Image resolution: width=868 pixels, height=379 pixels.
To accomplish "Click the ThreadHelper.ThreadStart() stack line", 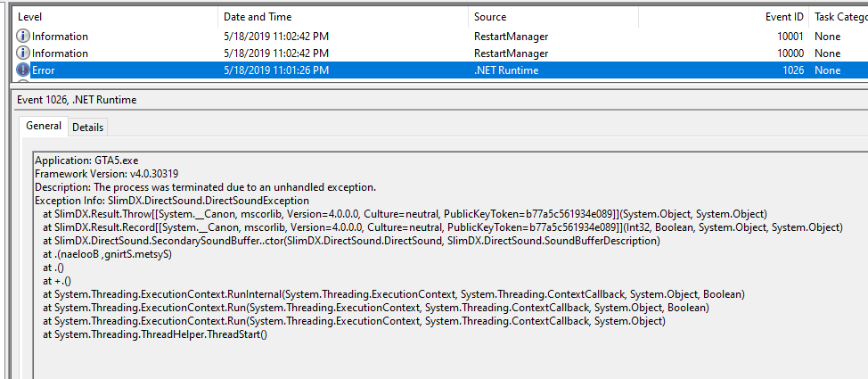I will click(x=155, y=334).
